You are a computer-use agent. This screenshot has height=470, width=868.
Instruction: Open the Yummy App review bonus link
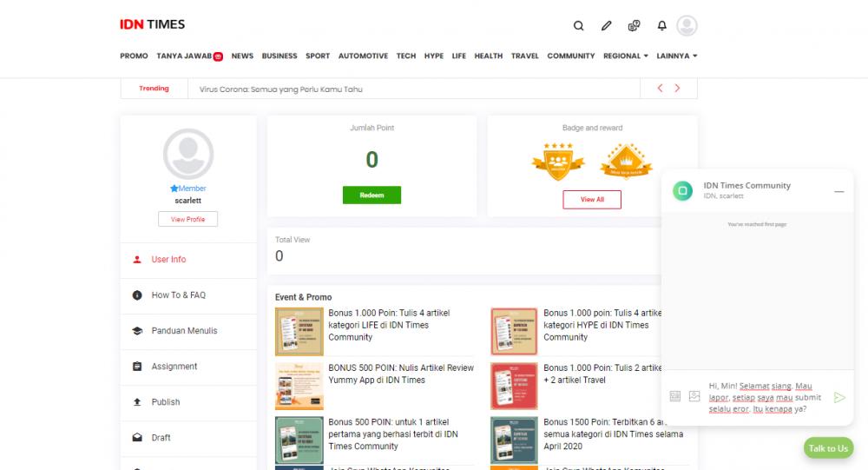click(x=401, y=374)
